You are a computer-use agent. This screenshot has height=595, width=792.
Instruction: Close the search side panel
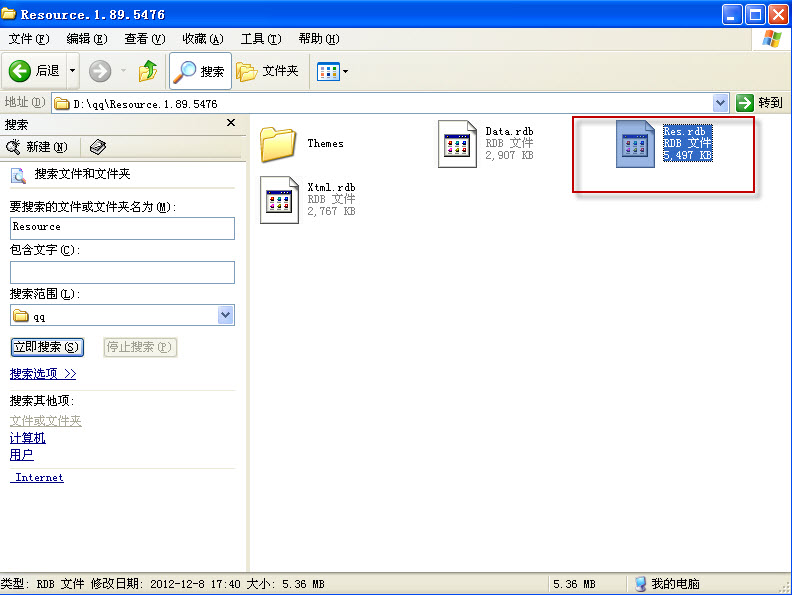tap(231, 123)
